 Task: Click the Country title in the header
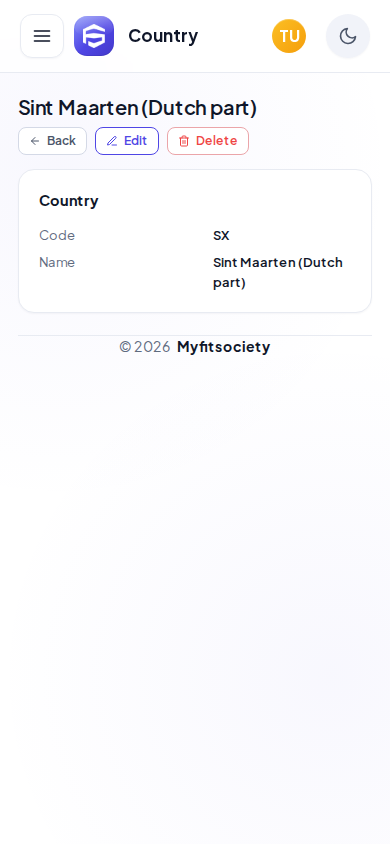[x=163, y=36]
